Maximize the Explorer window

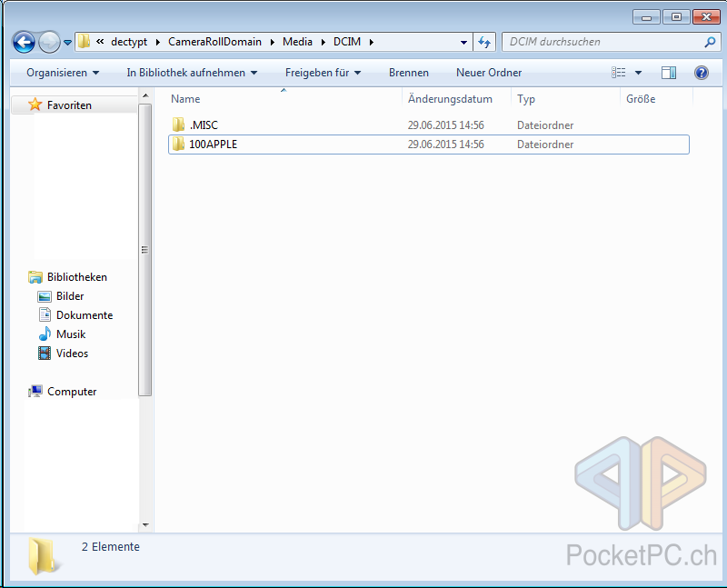click(x=676, y=17)
